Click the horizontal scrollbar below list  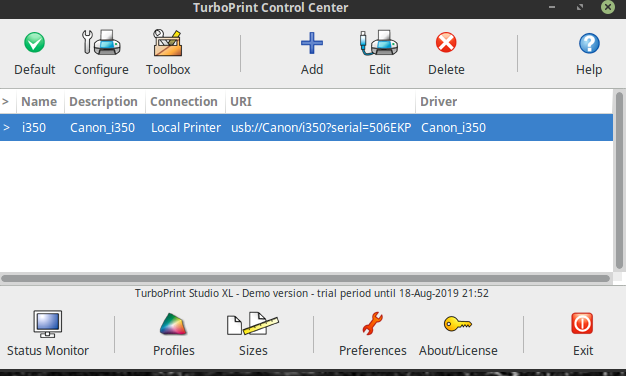tap(305, 278)
